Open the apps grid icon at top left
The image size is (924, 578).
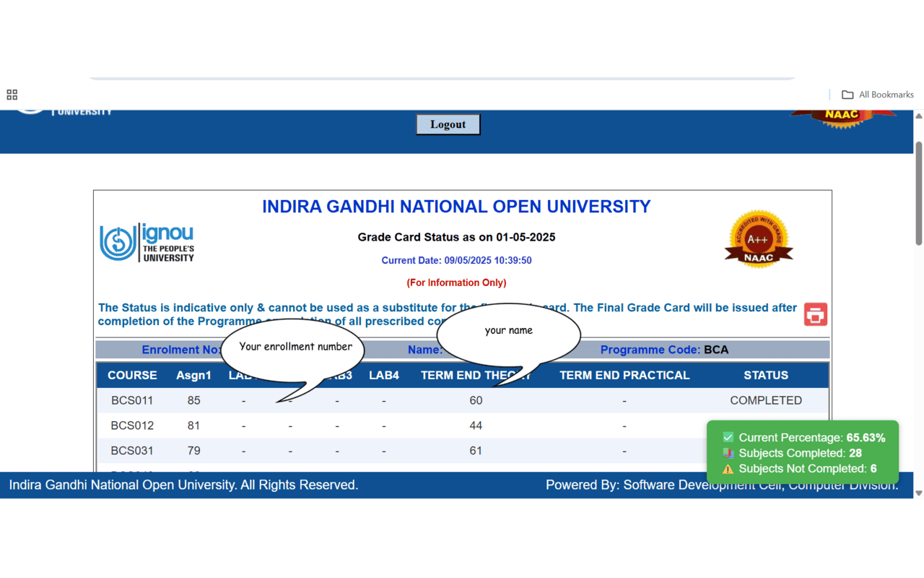[12, 95]
